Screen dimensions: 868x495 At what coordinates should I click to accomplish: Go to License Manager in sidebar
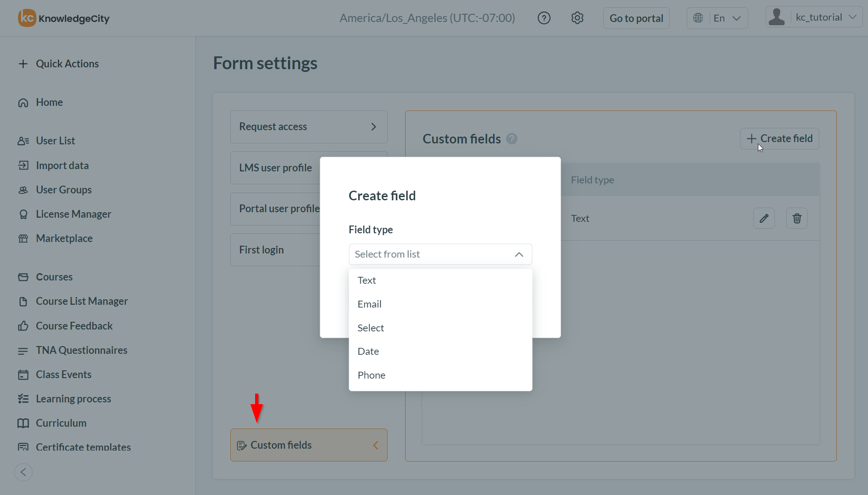point(73,214)
